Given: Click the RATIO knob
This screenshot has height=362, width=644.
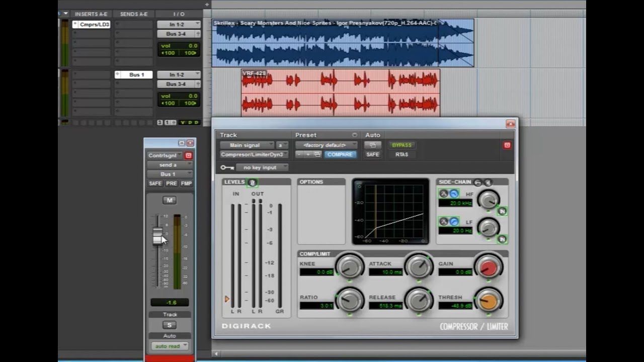Looking at the screenshot, I should click(x=349, y=300).
